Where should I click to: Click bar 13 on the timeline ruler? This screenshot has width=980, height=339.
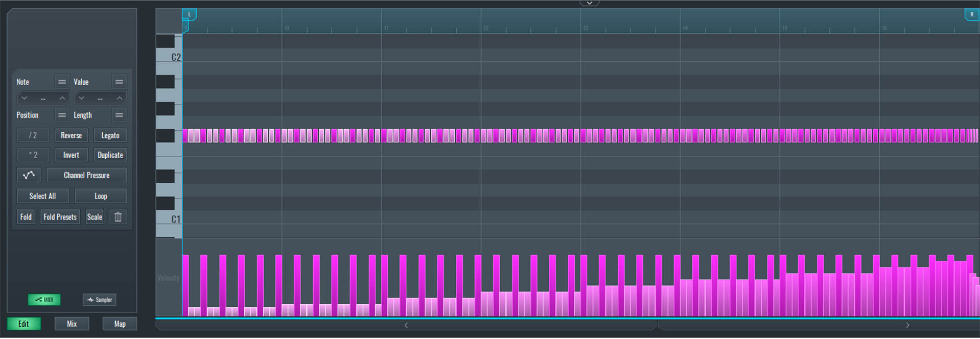point(586,28)
